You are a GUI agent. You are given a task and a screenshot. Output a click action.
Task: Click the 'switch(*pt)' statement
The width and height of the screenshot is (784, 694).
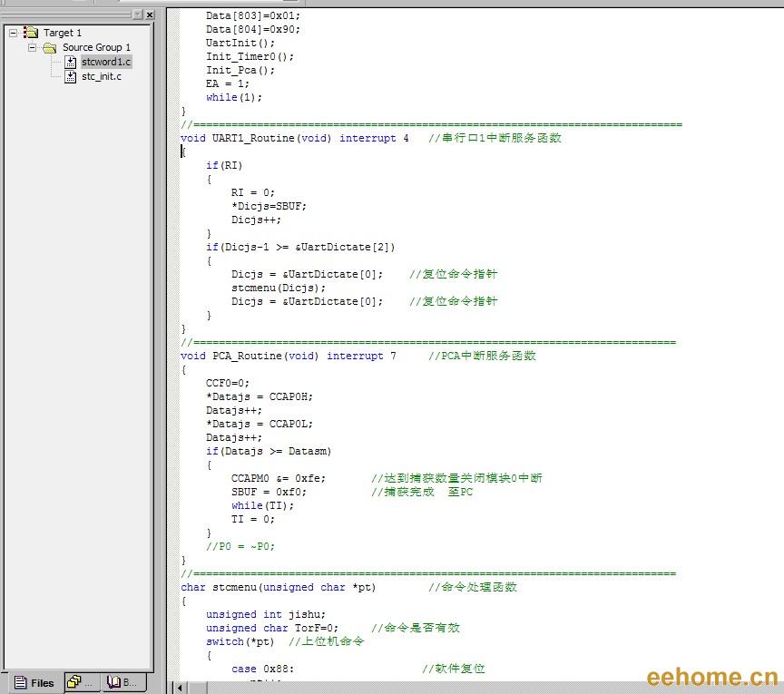[x=240, y=641]
